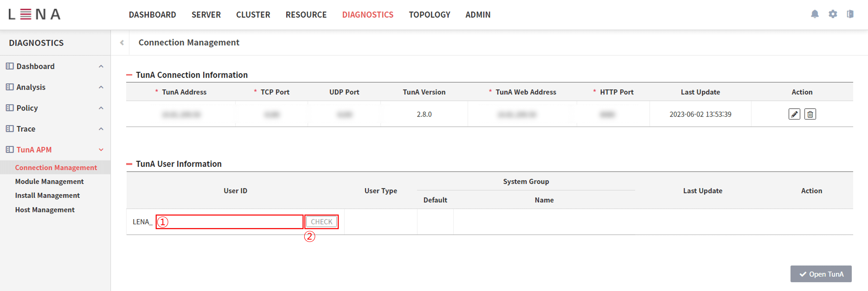The image size is (868, 291).
Task: Collapse the Analysis section chevron
Action: (x=101, y=87)
